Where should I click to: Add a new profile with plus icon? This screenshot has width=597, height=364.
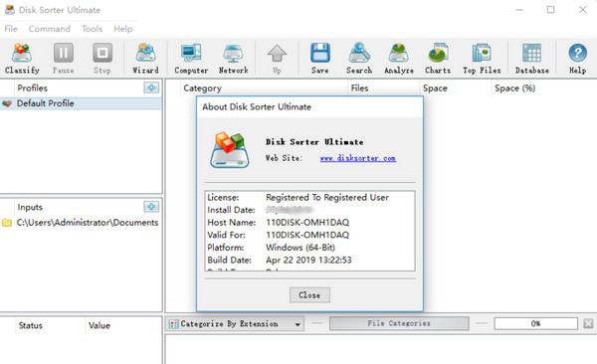click(151, 88)
